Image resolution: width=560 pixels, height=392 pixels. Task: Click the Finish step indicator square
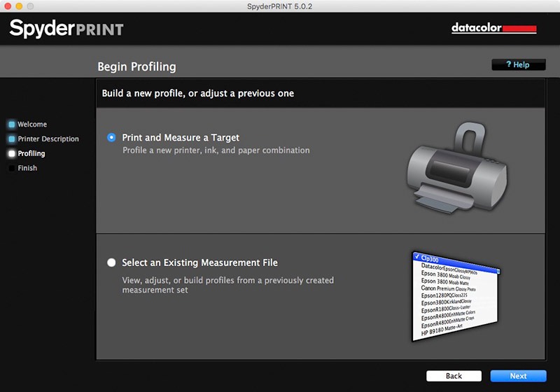click(12, 168)
